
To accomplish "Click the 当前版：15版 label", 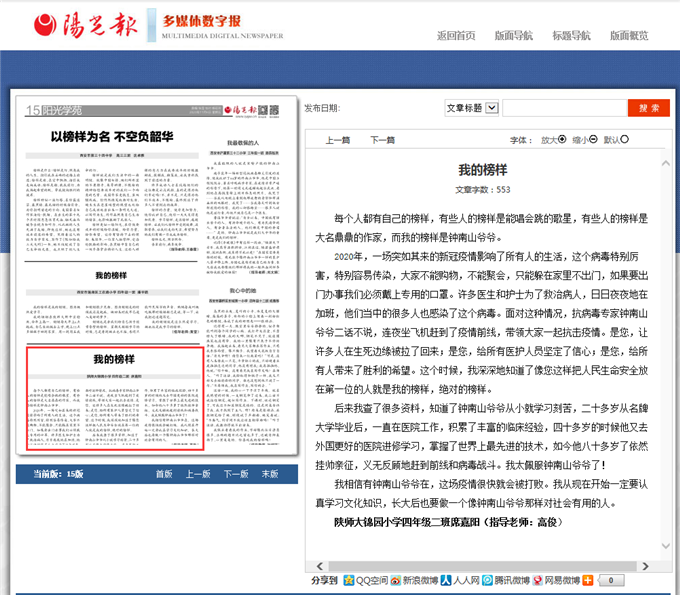I will point(59,474).
